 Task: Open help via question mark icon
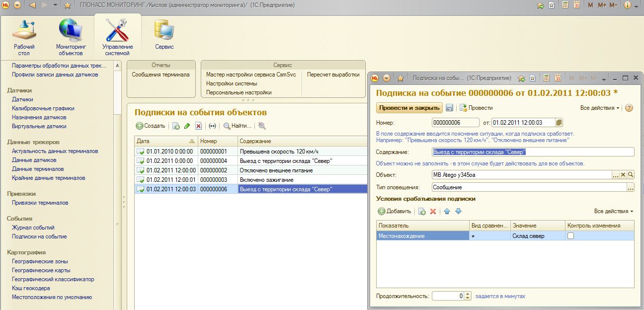click(x=629, y=108)
